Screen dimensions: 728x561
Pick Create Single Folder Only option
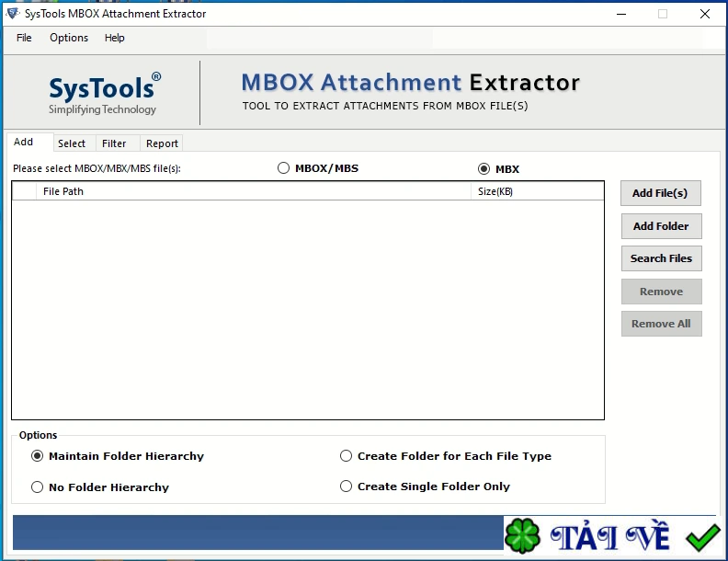tap(347, 487)
